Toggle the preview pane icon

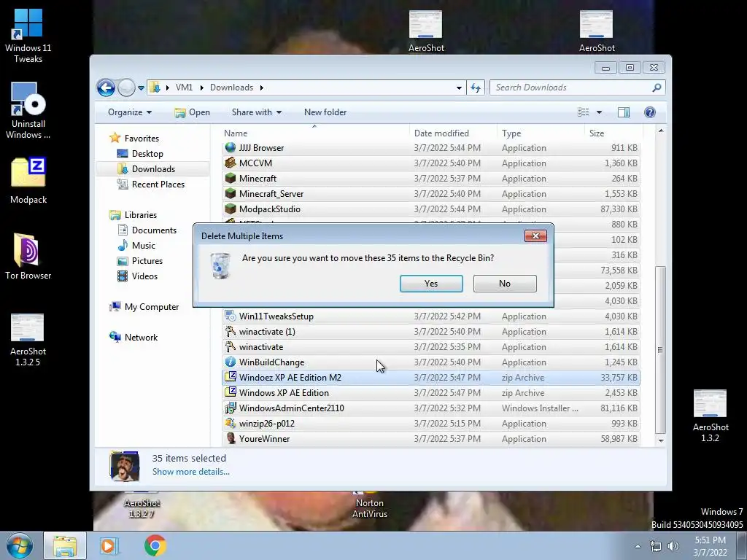(x=624, y=112)
